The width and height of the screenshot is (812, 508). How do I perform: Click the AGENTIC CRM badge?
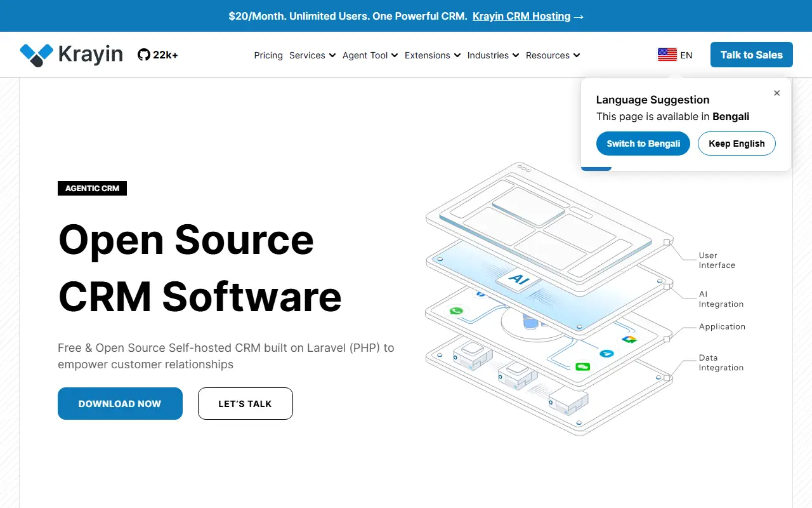[92, 188]
